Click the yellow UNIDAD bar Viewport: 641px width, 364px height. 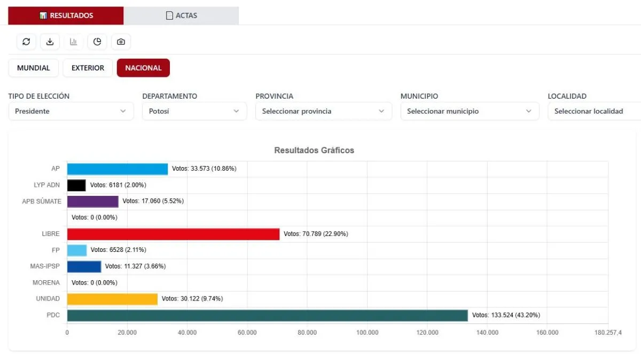112,299
